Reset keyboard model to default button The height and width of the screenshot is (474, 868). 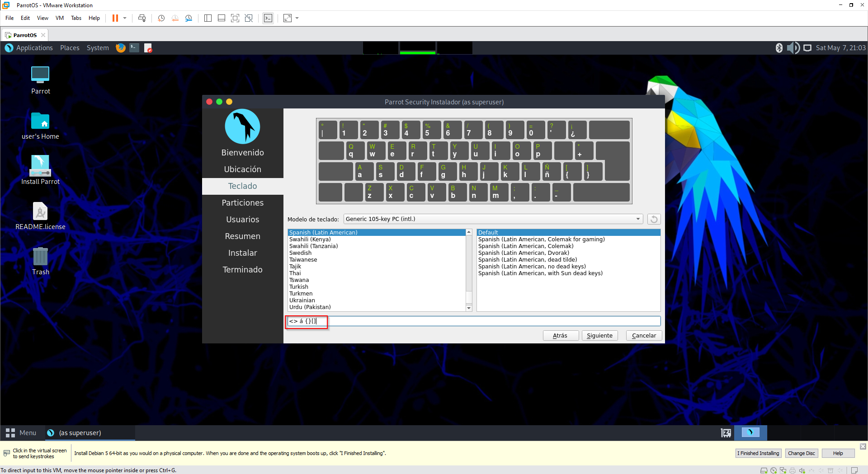[654, 219]
